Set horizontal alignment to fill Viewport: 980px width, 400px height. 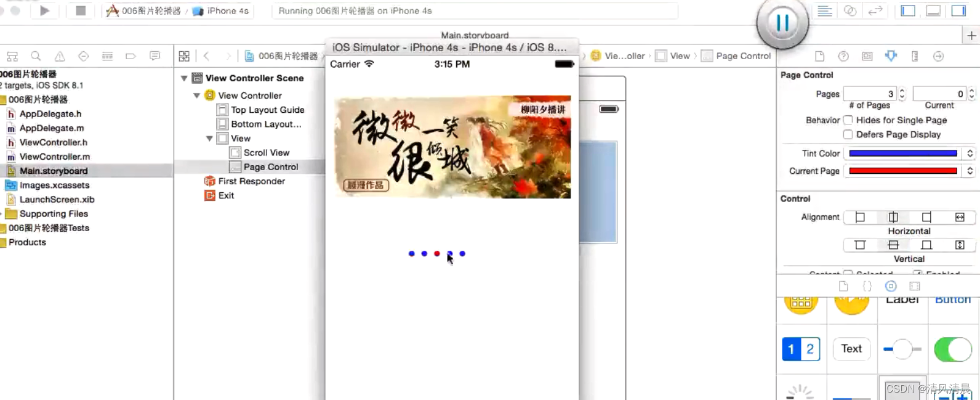pyautogui.click(x=960, y=217)
